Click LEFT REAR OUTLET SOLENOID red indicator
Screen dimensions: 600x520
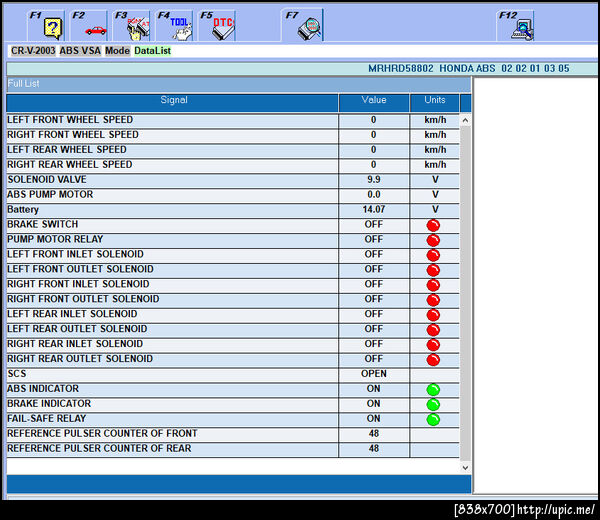click(x=433, y=330)
